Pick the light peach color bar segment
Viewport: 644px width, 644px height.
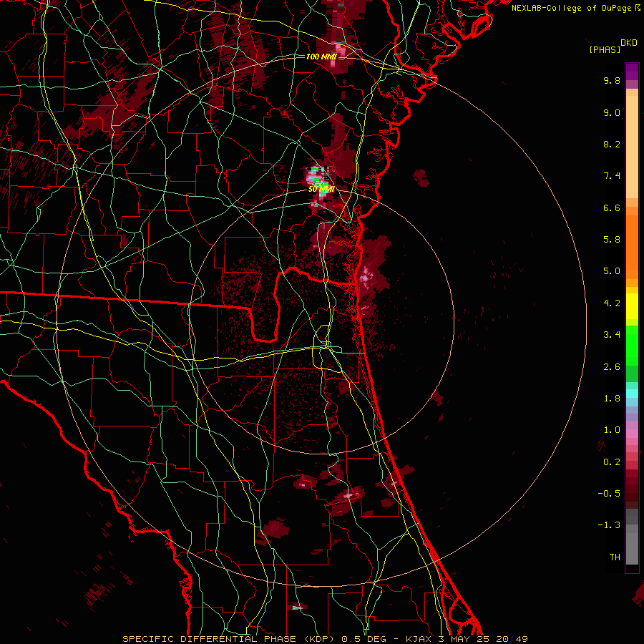coord(632,147)
